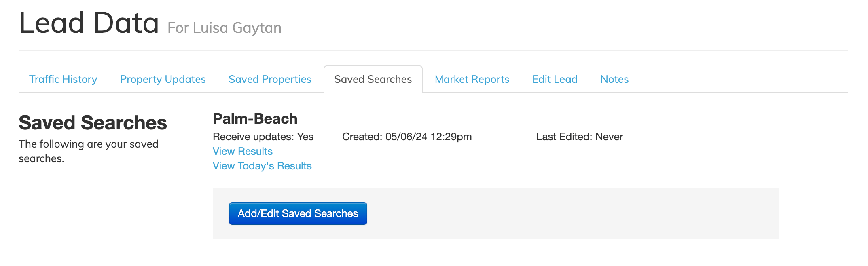Click the 'For Luisa Gaytan' subtitle
The width and height of the screenshot is (868, 266).
pos(224,28)
